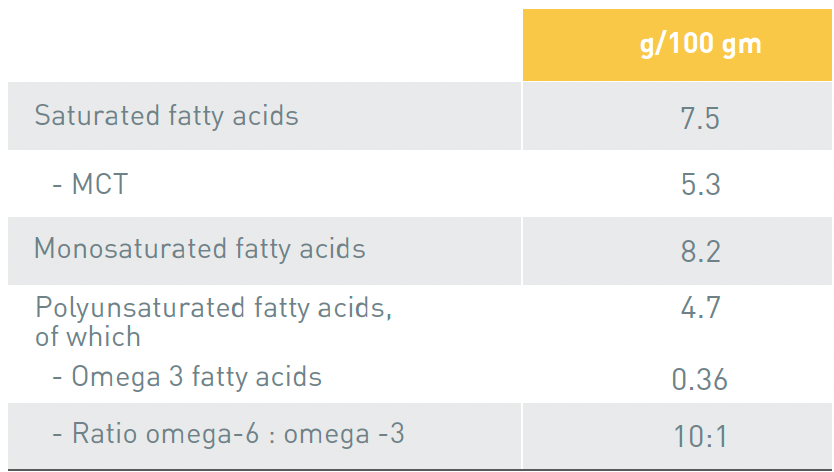Click the dash before Omega 3
834x472 pixels.
[x=57, y=378]
